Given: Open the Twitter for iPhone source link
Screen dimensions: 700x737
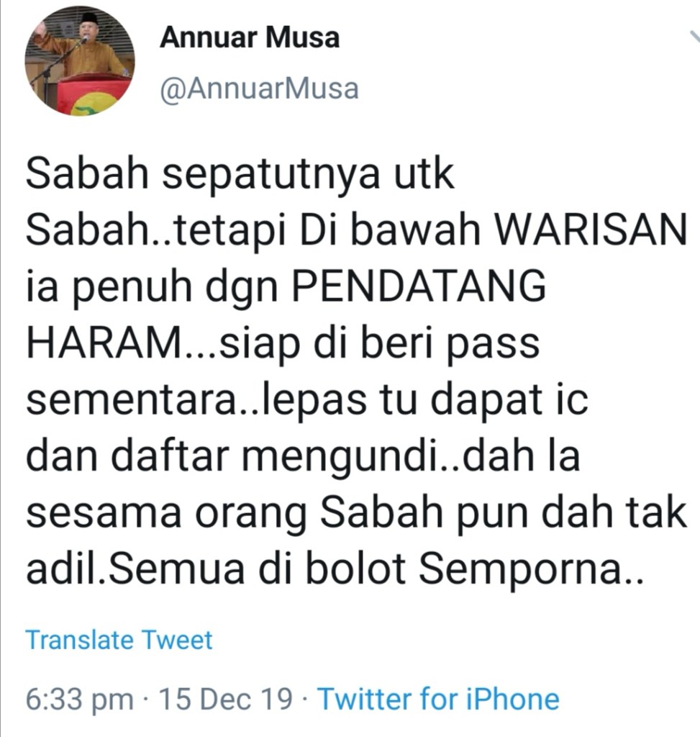Looking at the screenshot, I should 438,698.
